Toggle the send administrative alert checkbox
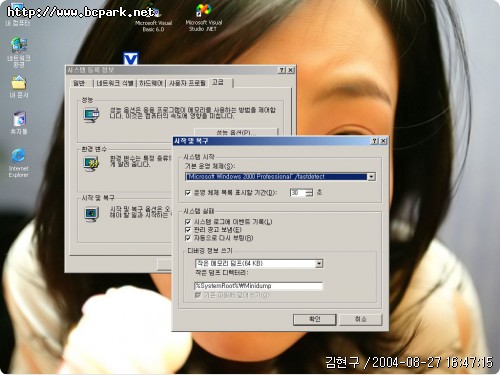 (x=188, y=230)
